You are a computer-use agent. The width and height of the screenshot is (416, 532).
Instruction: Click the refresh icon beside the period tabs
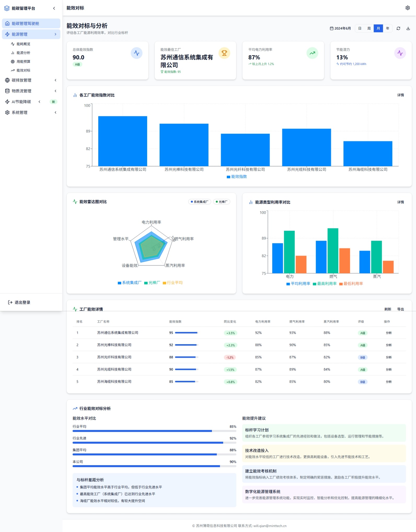pos(398,28)
